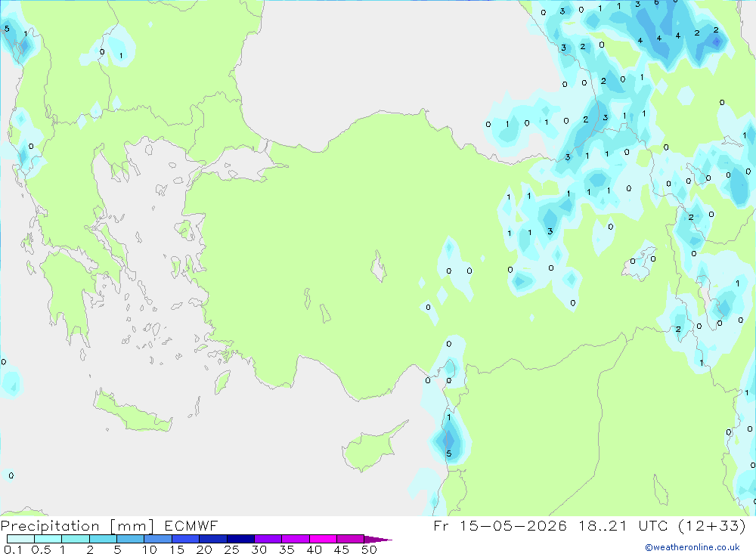Click the '15' legend label
The width and height of the screenshot is (756, 554).
(177, 549)
